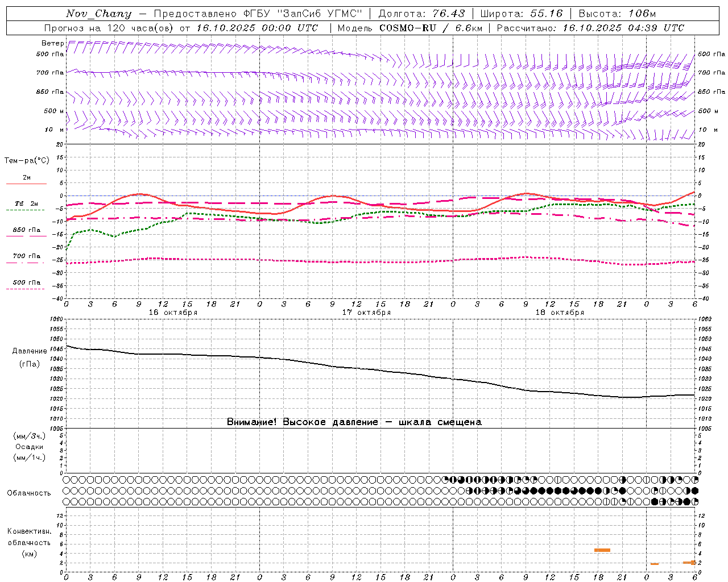Click the "Рассчитано: 16.10.2025 04:39 UTC" timestamp
Viewport: 728px width, 582px height.
point(590,28)
